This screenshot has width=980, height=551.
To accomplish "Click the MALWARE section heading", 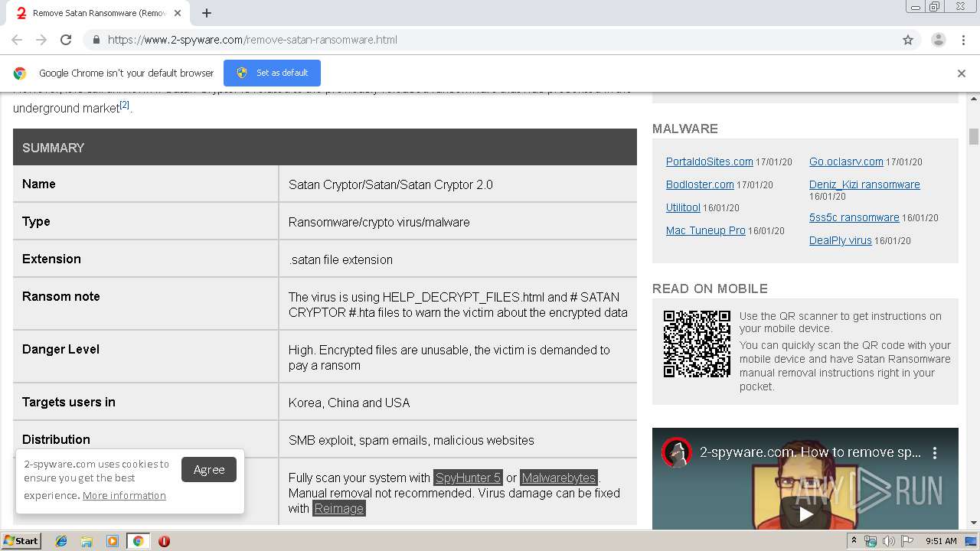I will click(x=685, y=129).
